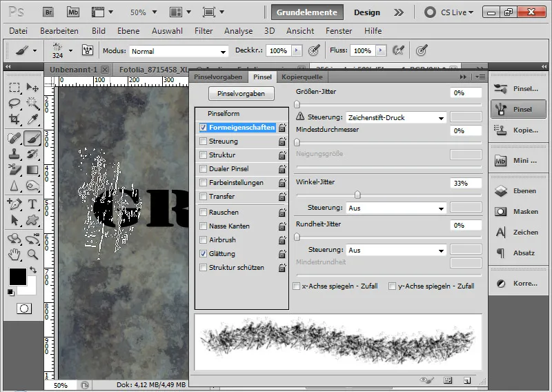Image resolution: width=552 pixels, height=392 pixels.
Task: Select the Eyedropper tool
Action: pos(32,119)
